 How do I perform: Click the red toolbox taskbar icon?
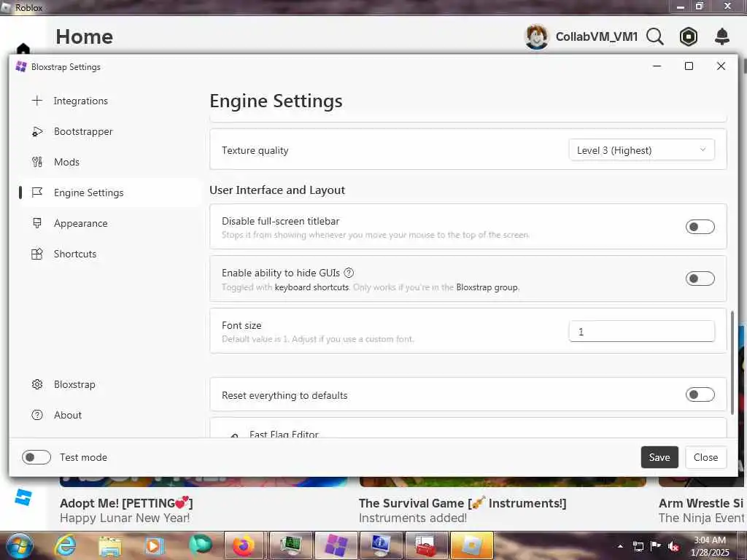click(x=425, y=545)
